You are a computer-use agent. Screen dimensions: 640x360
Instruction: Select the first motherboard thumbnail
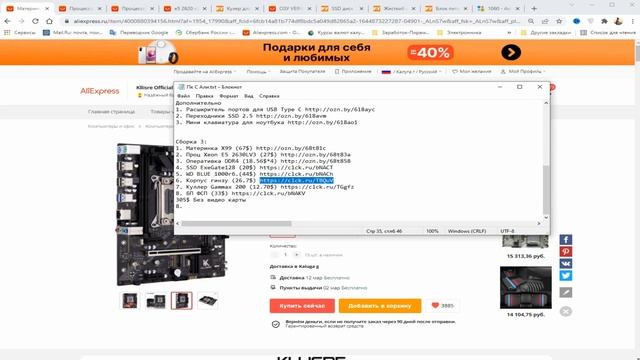point(130,301)
